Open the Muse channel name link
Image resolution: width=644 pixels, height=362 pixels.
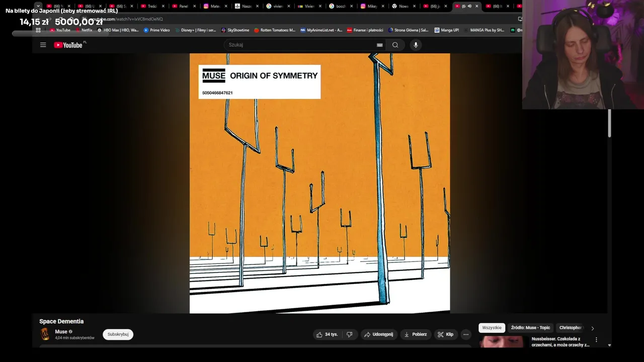click(61, 332)
